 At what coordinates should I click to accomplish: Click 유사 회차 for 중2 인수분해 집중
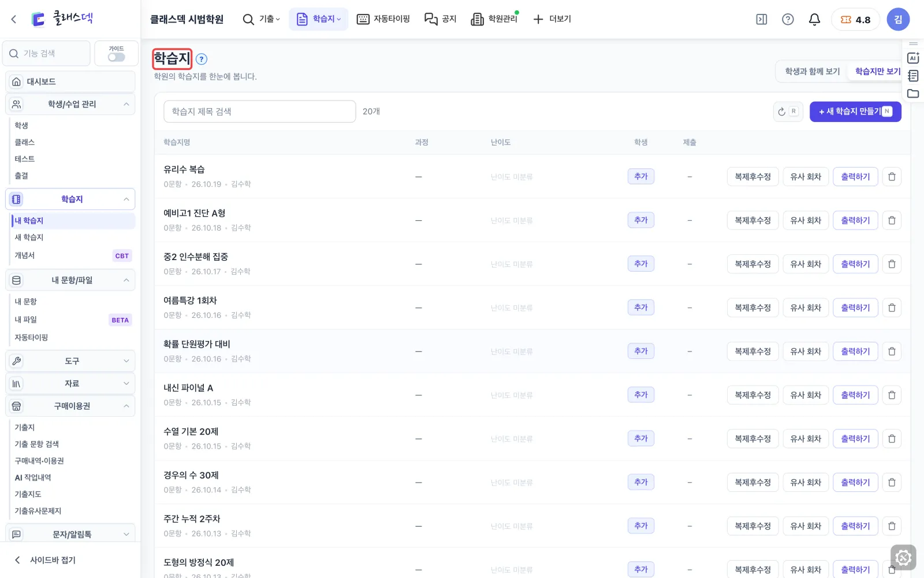(x=806, y=264)
